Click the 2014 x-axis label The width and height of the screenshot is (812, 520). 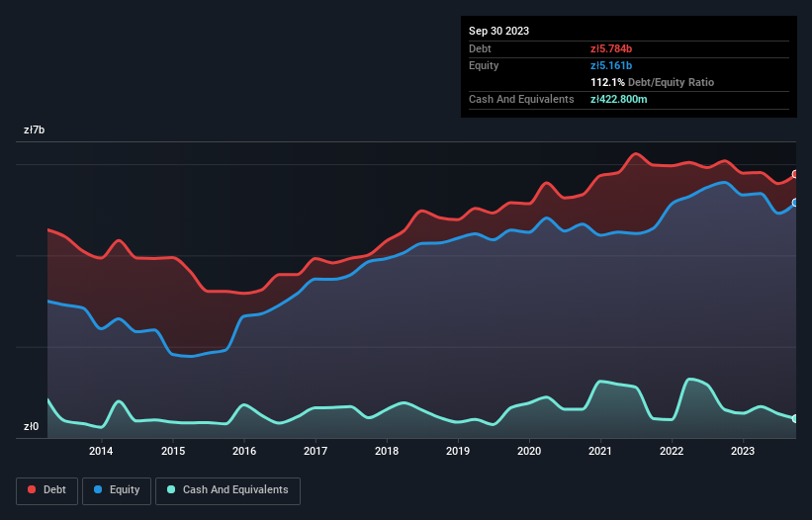click(101, 451)
